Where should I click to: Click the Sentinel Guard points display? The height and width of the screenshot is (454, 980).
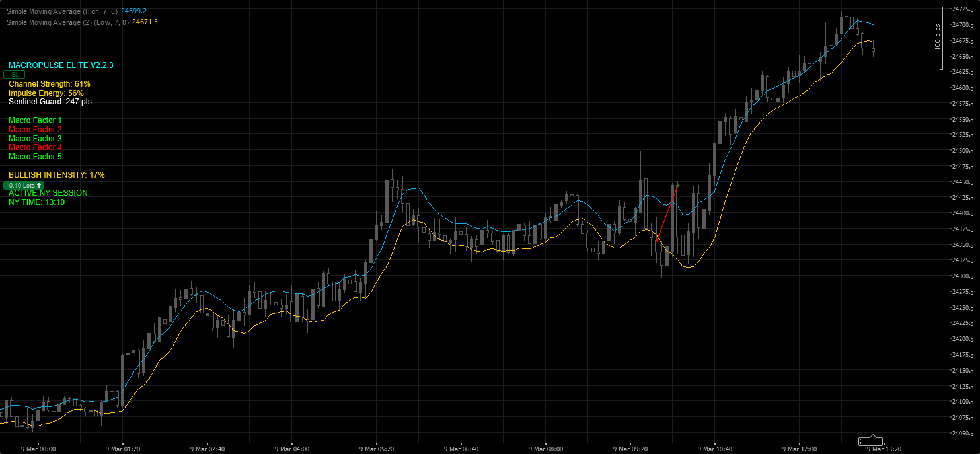pyautogui.click(x=50, y=102)
